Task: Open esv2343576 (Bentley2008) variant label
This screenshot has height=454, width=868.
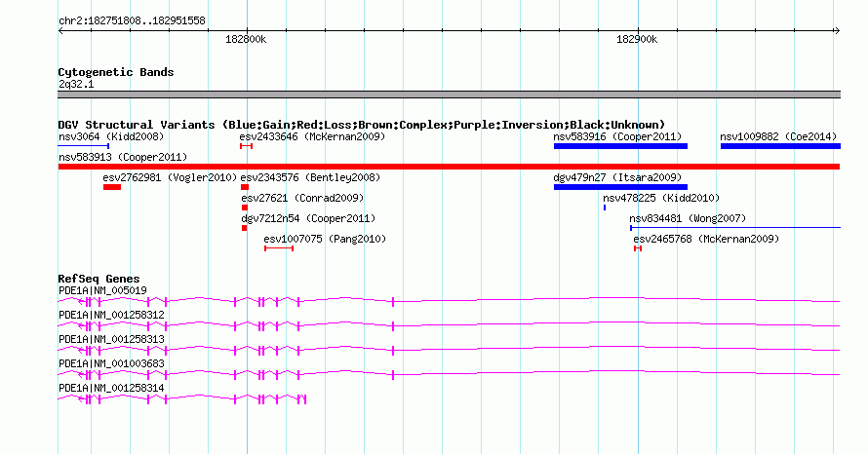Action: click(x=310, y=177)
